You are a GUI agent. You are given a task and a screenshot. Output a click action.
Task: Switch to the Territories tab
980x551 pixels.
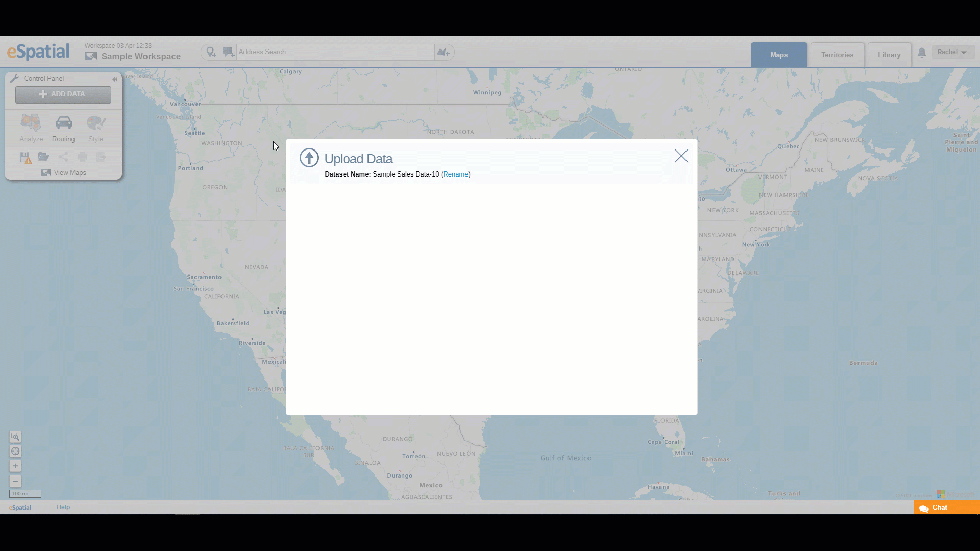coord(837,55)
